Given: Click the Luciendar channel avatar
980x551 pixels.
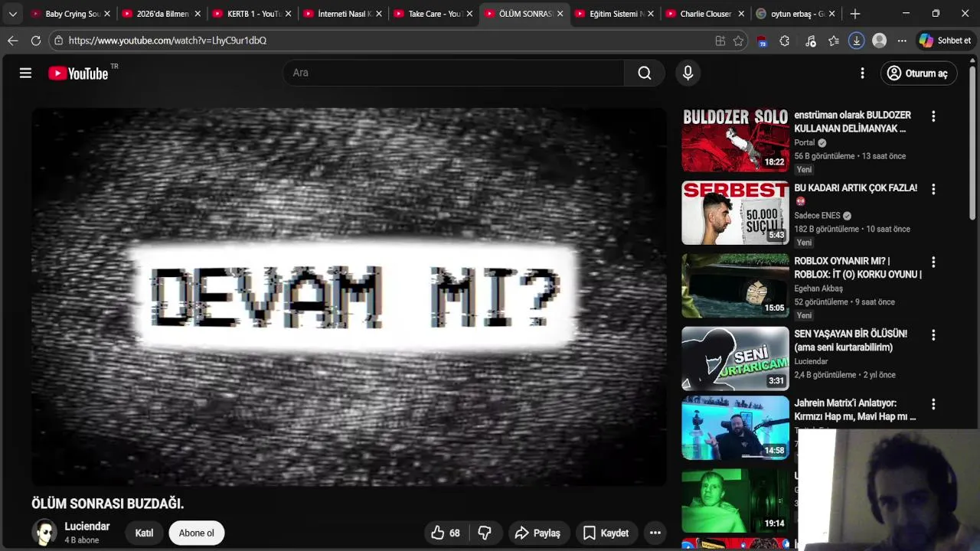Looking at the screenshot, I should [x=44, y=533].
